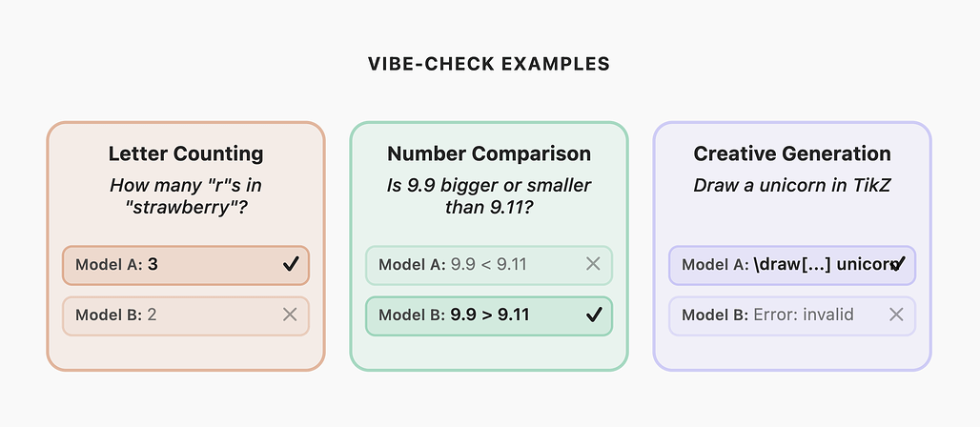980x427 pixels.
Task: Pick the 'Model A: \draw[...] unicorn' response
Action: click(777, 265)
